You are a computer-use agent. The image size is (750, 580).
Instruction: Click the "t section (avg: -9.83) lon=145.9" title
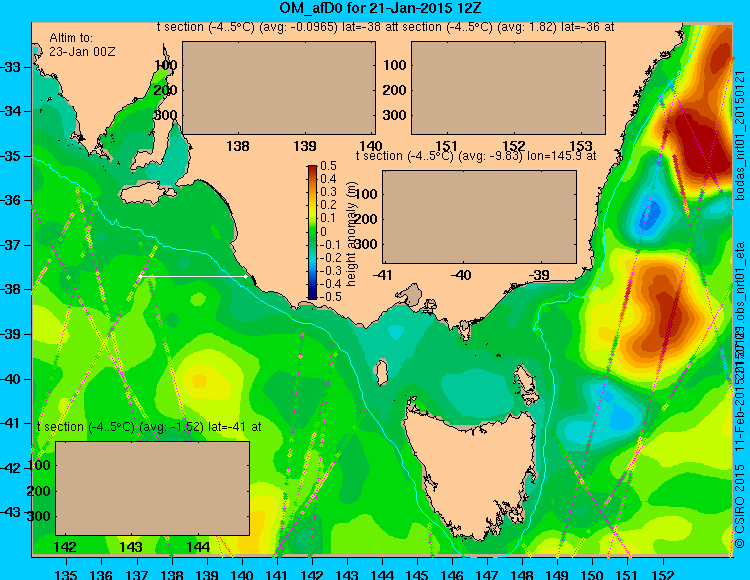(x=476, y=156)
